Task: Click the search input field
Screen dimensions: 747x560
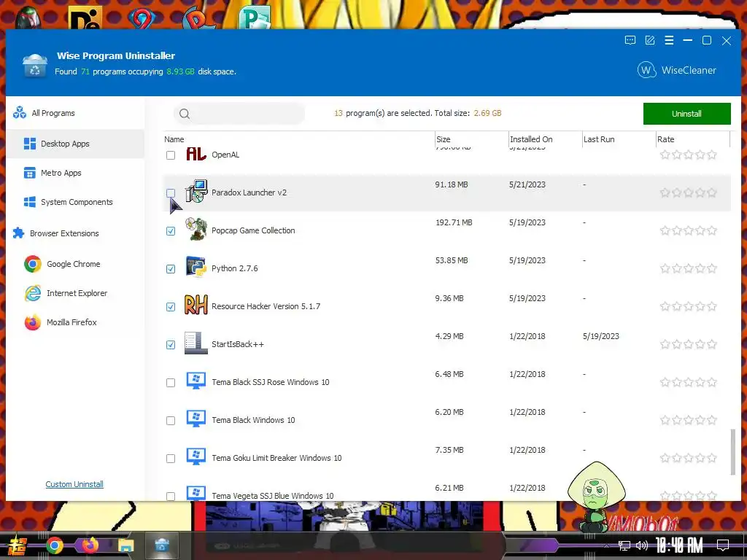Action: 239,114
